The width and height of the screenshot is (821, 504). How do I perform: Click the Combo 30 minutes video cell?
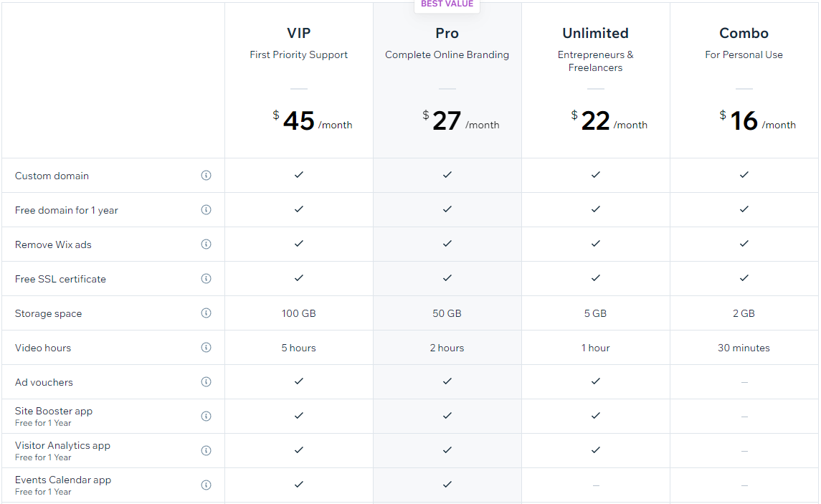[x=744, y=348]
